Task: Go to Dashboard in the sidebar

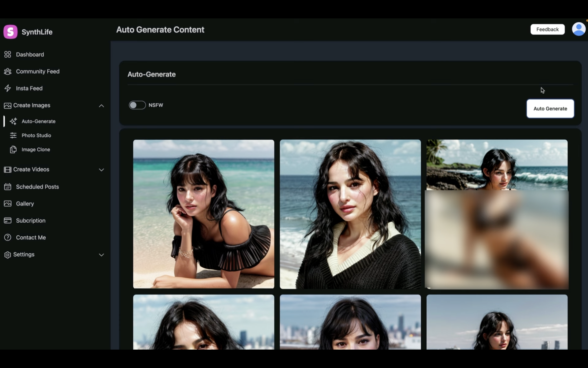Action: (x=30, y=55)
